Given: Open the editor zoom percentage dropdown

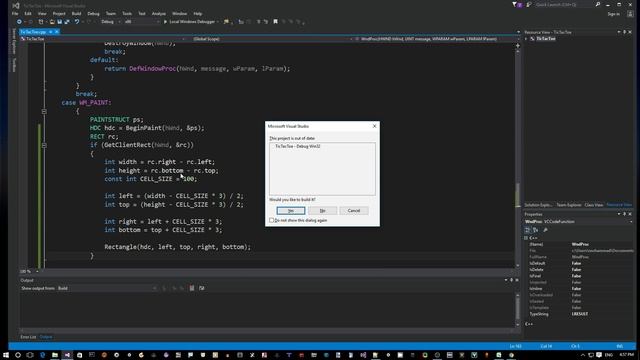Looking at the screenshot, I should click(x=30, y=271).
